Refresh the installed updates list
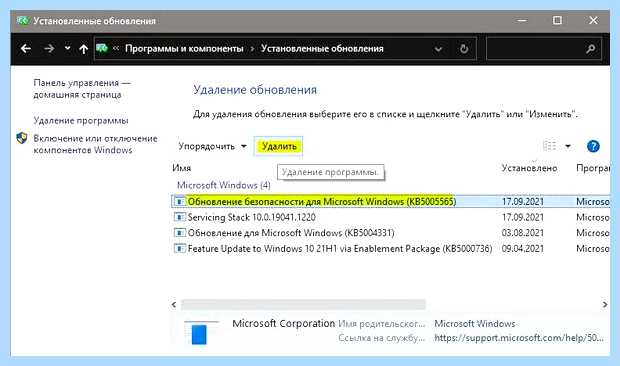Image resolution: width=620 pixels, height=366 pixels. [464, 49]
